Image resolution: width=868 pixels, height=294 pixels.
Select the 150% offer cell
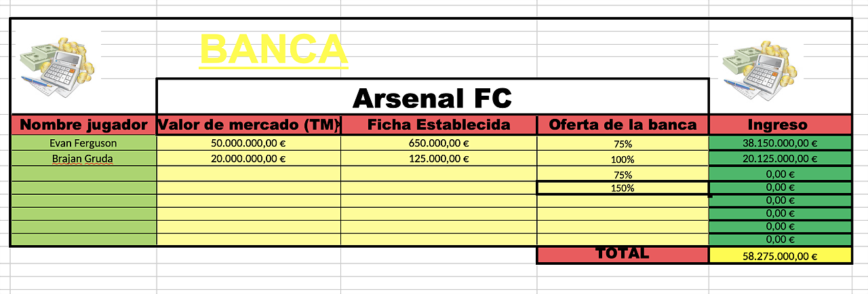[x=623, y=188]
